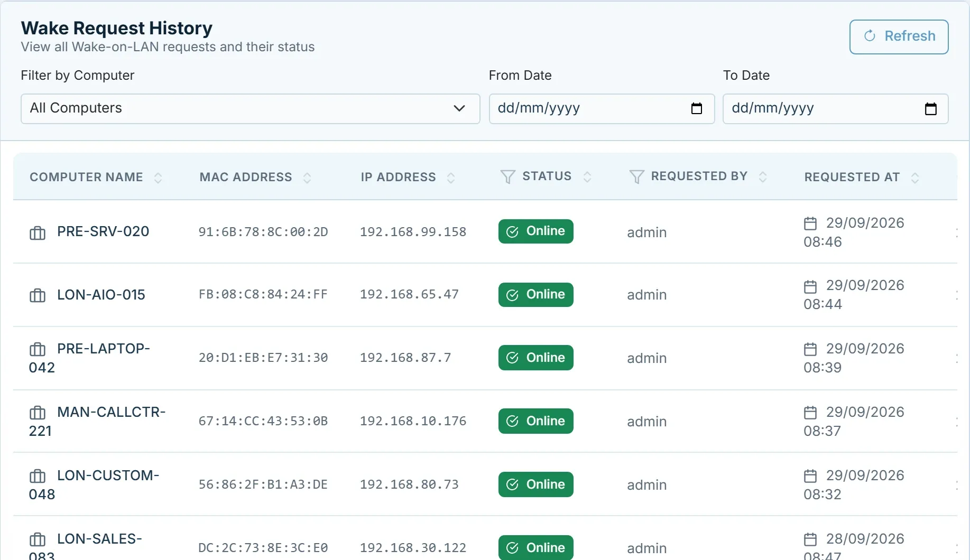This screenshot has height=560, width=970.
Task: Sort by Requested By column arrows
Action: (763, 176)
